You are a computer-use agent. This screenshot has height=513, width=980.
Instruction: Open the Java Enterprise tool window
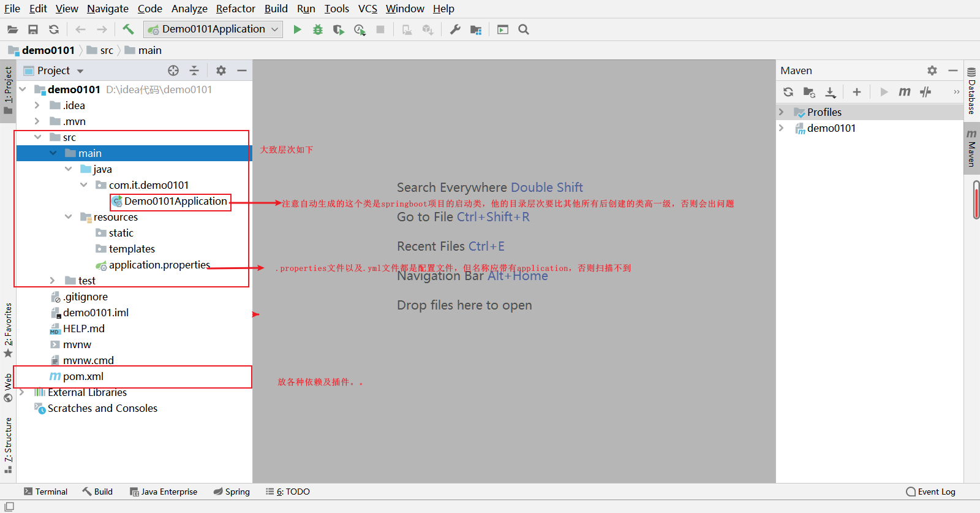coord(164,492)
